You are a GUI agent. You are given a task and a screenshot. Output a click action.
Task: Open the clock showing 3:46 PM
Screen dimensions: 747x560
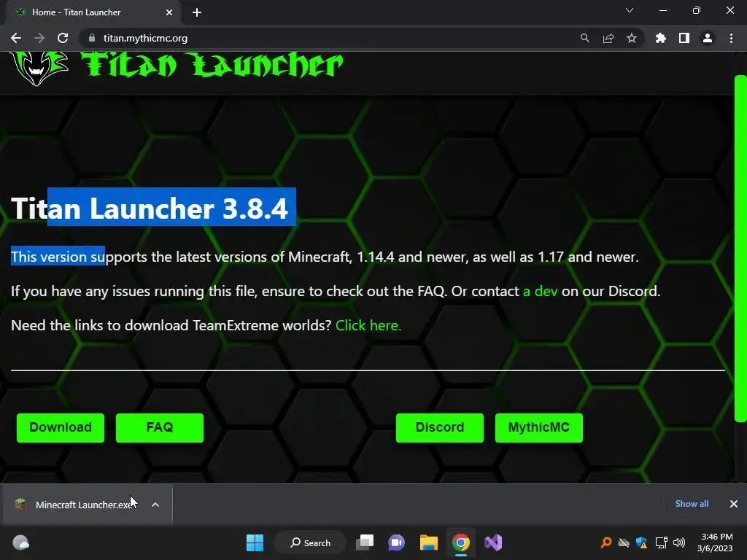click(x=715, y=542)
